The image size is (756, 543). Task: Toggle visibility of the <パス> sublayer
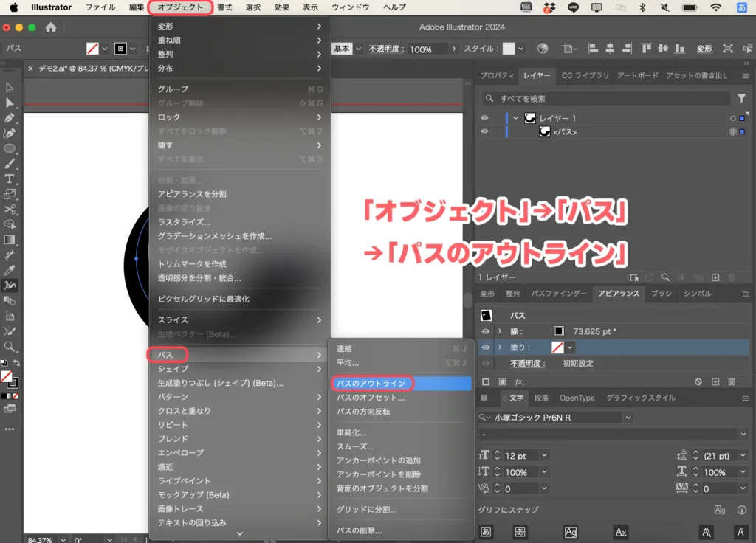tap(485, 131)
